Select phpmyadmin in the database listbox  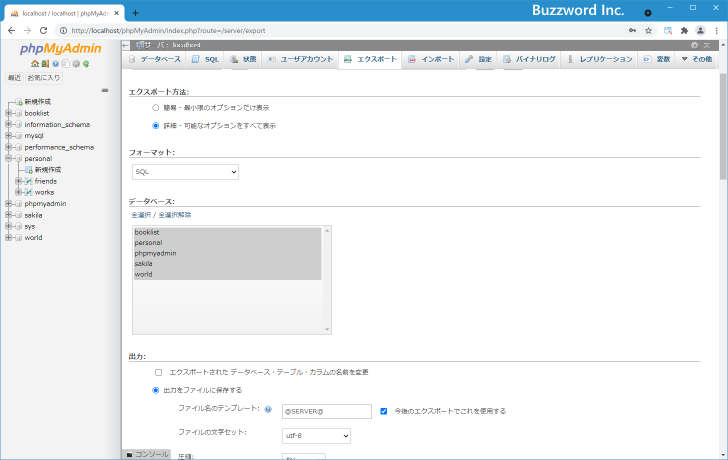(x=228, y=253)
